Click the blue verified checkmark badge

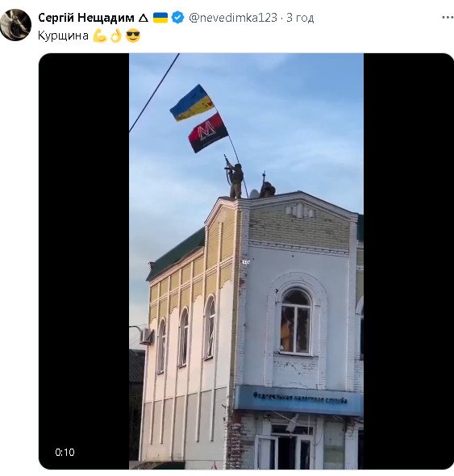pos(177,18)
